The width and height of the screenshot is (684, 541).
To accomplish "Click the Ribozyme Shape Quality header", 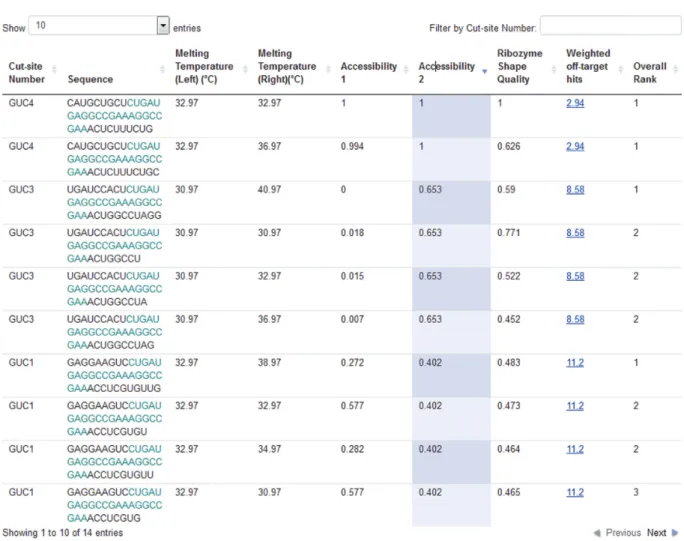I will pos(520,66).
